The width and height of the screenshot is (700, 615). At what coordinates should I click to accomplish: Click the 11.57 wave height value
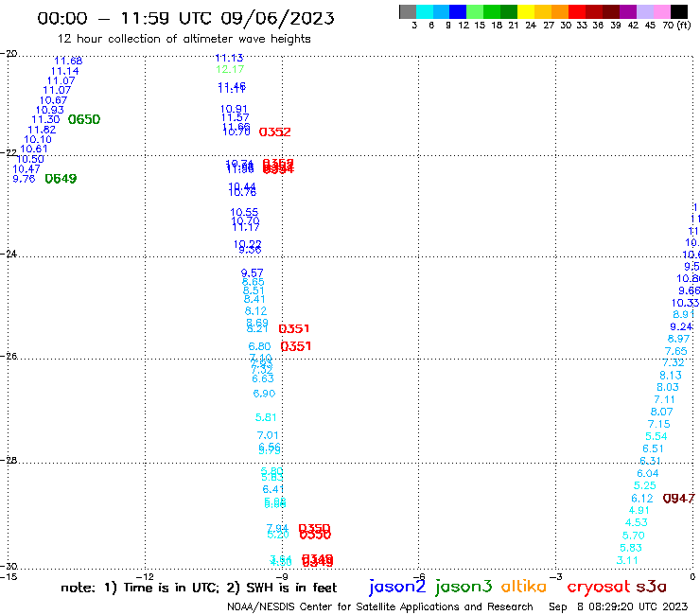[x=236, y=117]
